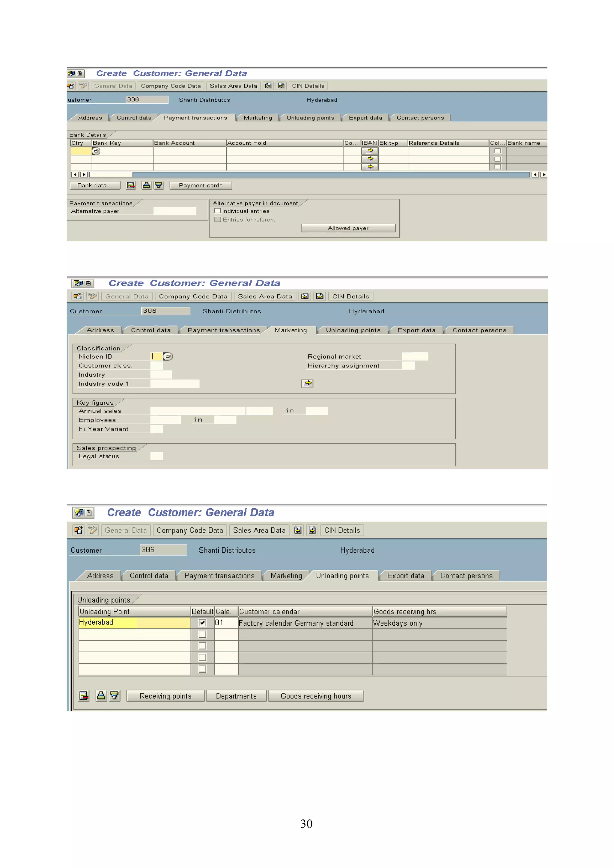Screen dimensions: 614x868
Task: Click the other customer icon in bottom screen toolbar
Action: click(78, 530)
